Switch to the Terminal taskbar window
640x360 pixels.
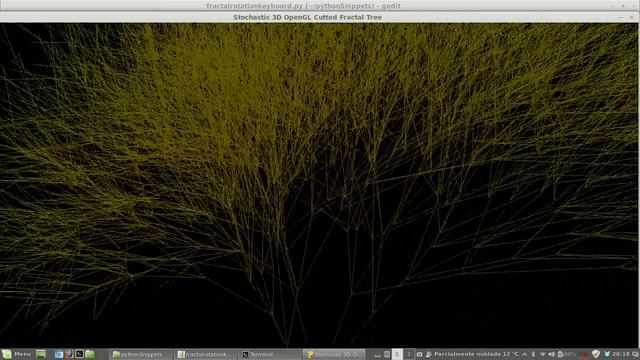coord(269,354)
